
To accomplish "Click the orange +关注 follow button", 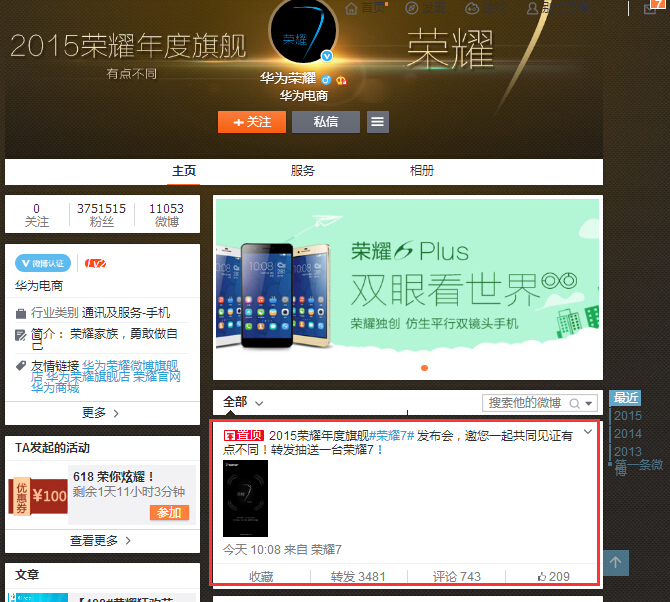I will pos(252,122).
